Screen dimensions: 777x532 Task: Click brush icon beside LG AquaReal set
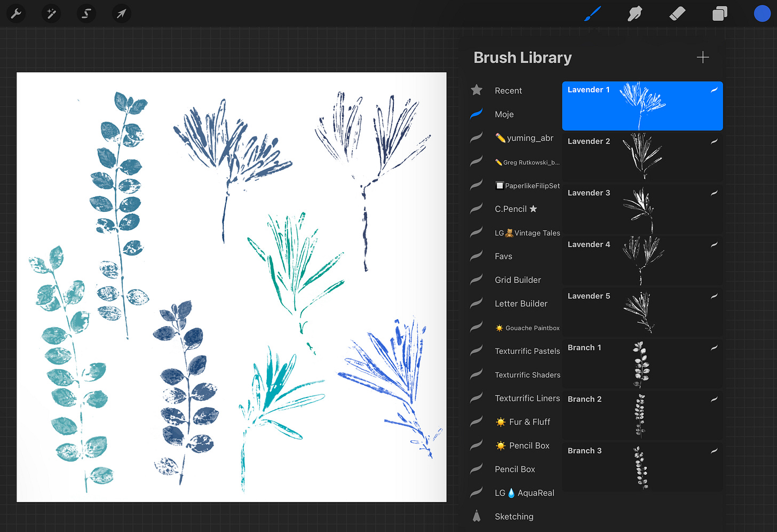pos(476,493)
